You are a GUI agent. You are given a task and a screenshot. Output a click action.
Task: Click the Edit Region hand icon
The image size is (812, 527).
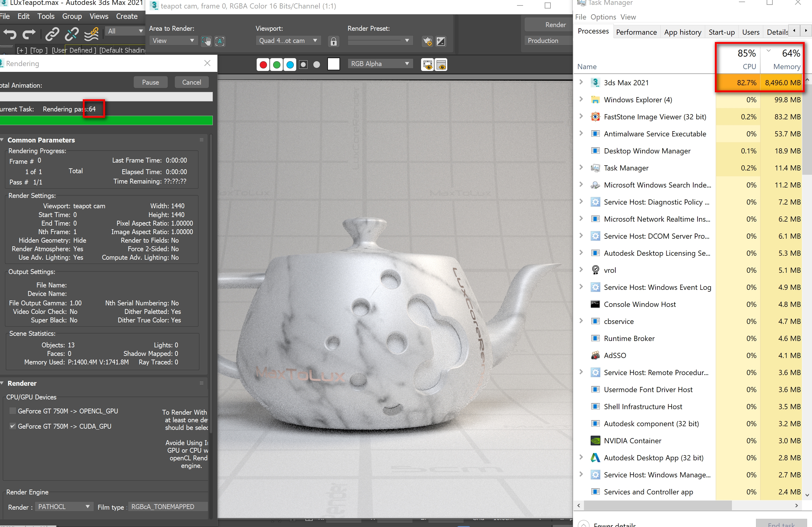tap(206, 41)
